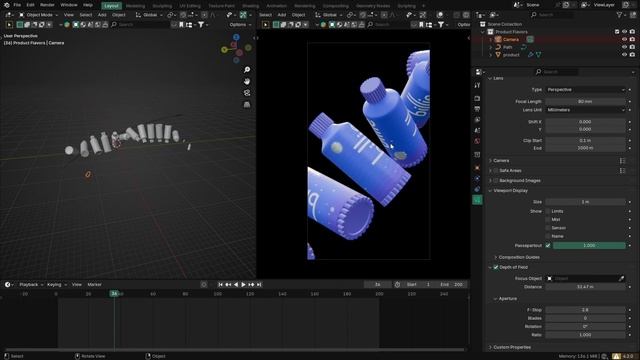This screenshot has width=640, height=360.
Task: Play animation in reverse
Action: (x=236, y=284)
